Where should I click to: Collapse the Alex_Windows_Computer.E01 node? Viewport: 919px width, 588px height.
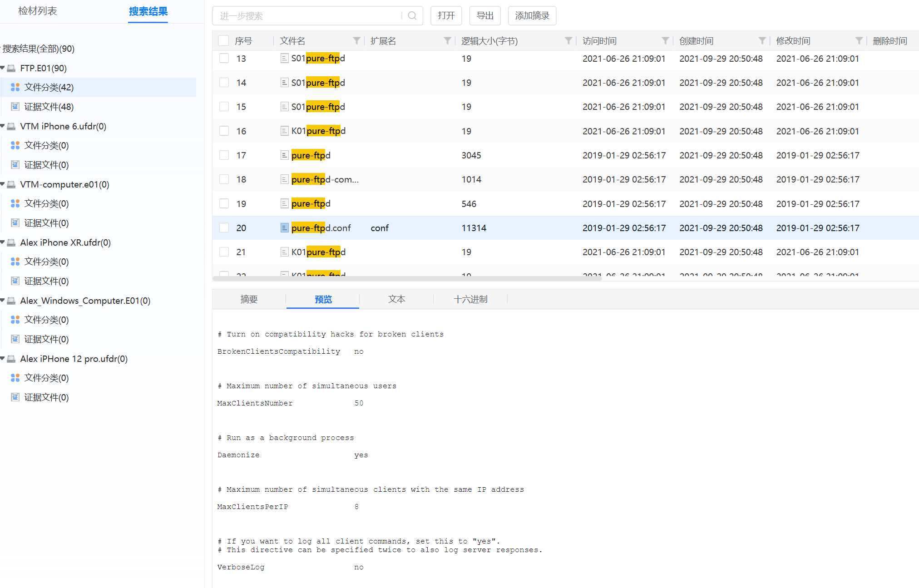coord(3,301)
